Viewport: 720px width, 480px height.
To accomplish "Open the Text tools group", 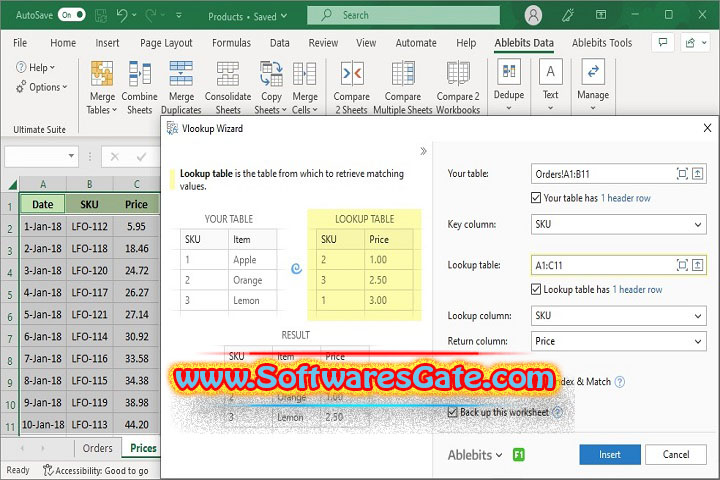I will (550, 85).
